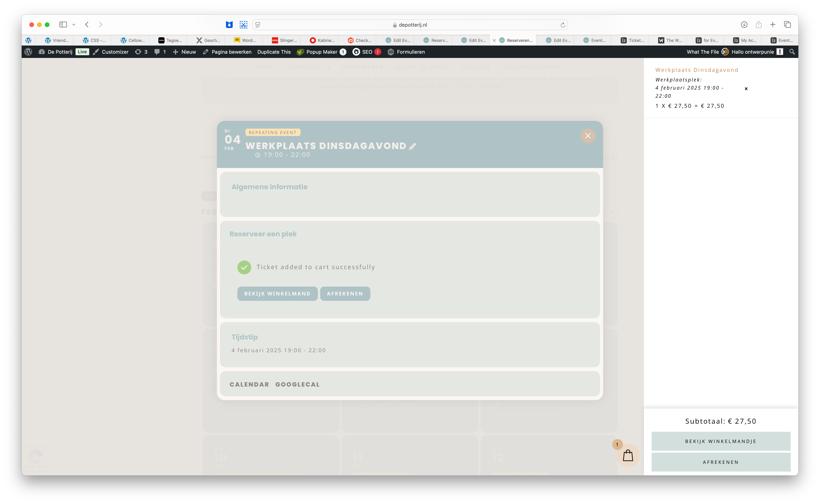Viewport: 820px width, 504px height.
Task: Open Werkplaats Dinsdagavond product link in cart
Action: click(x=697, y=70)
